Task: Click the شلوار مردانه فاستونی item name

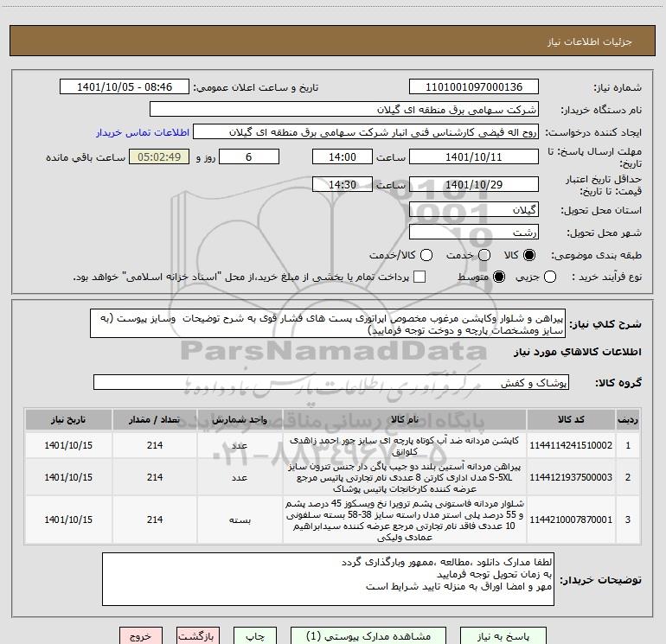Action: (405, 520)
